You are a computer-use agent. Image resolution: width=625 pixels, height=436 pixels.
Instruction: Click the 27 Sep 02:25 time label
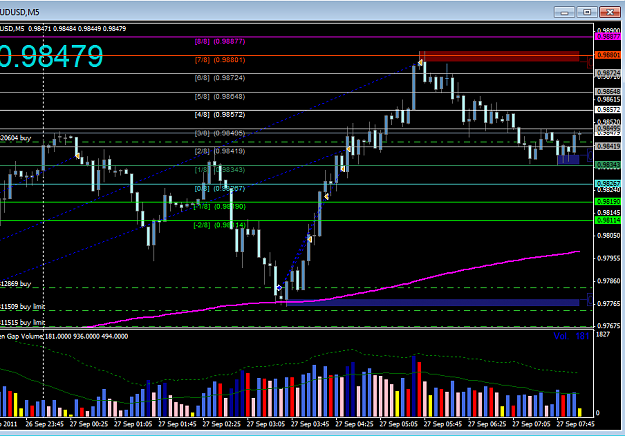tap(221, 424)
